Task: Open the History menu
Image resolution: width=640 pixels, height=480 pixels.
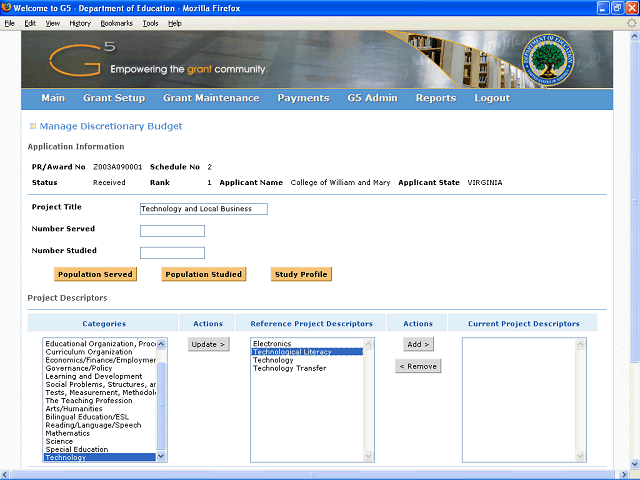Action: 80,23
